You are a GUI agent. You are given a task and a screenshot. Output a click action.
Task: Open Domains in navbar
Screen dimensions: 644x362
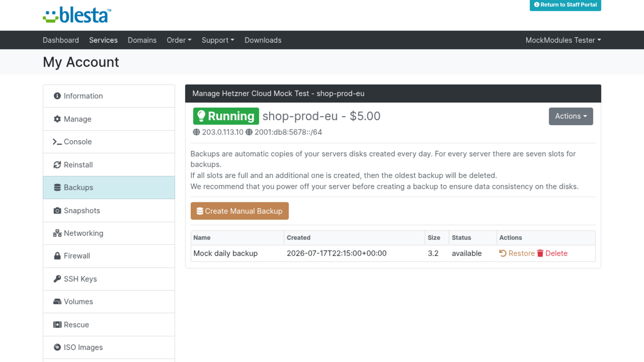(x=142, y=40)
